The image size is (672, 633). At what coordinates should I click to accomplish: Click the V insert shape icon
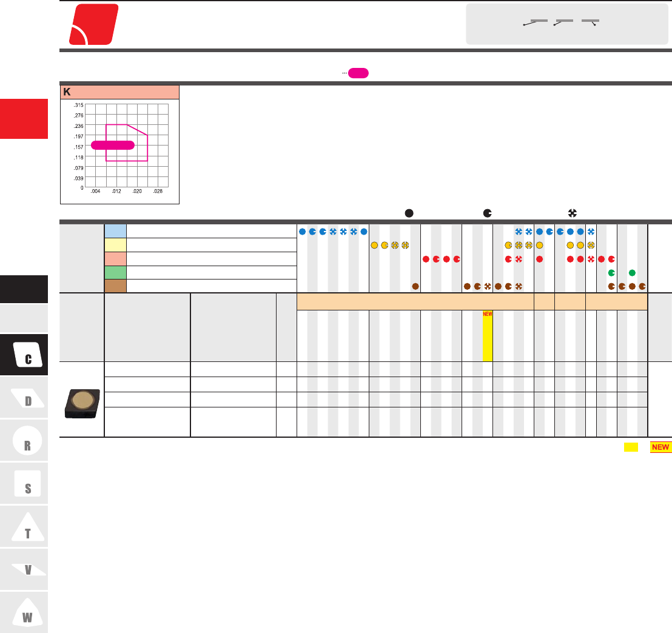click(x=27, y=570)
